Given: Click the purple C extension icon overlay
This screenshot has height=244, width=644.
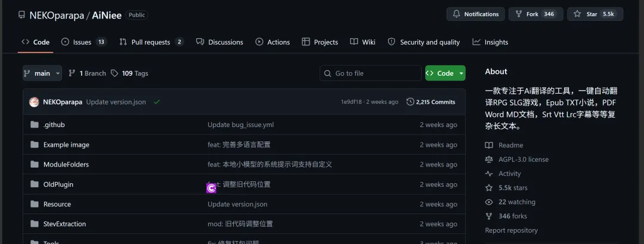Looking at the screenshot, I should click(x=211, y=188).
